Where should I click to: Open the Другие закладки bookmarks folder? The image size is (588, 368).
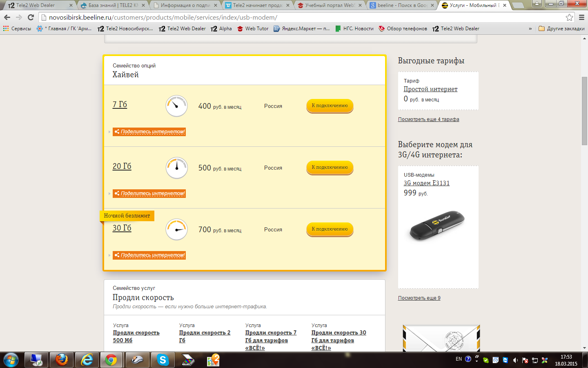(x=561, y=29)
